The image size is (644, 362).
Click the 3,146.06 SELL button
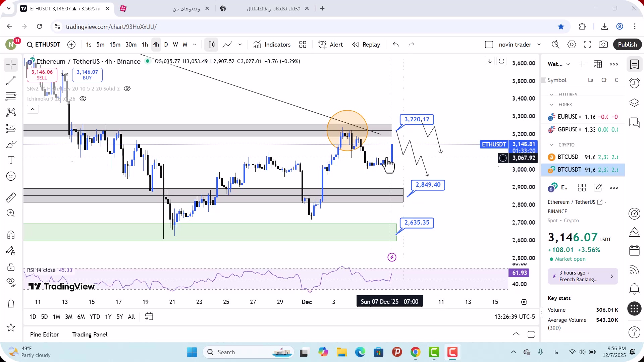[42, 75]
